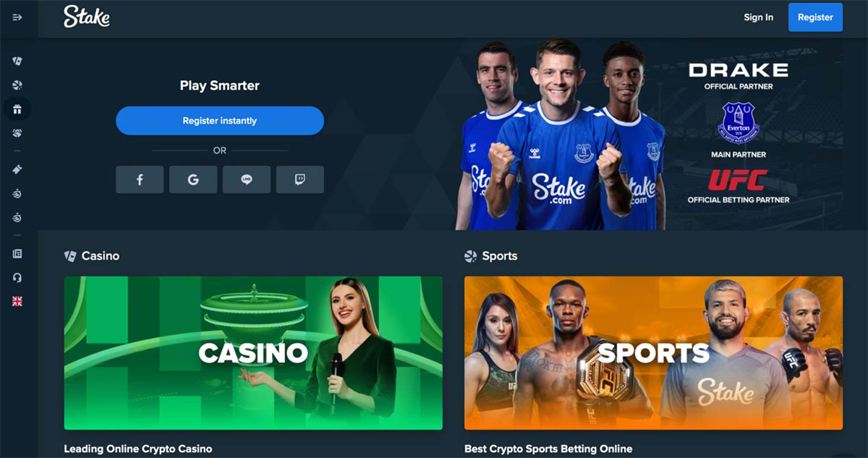Click the Register instantly button

point(220,121)
